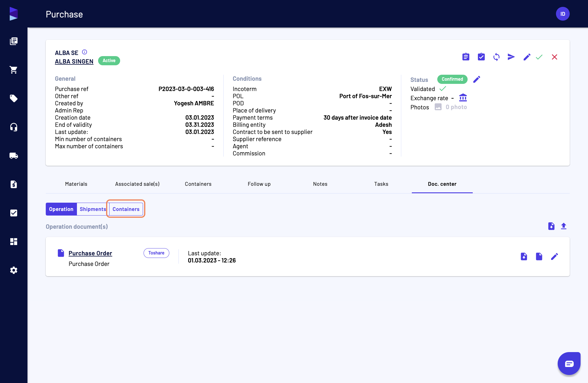Open the shopping cart sidebar icon
Screen dimensions: 588x383
(x=14, y=70)
